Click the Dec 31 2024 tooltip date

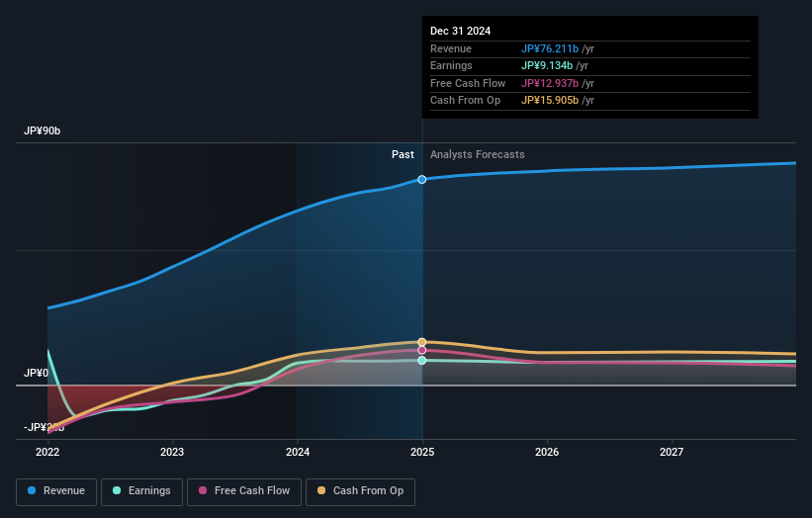[460, 31]
